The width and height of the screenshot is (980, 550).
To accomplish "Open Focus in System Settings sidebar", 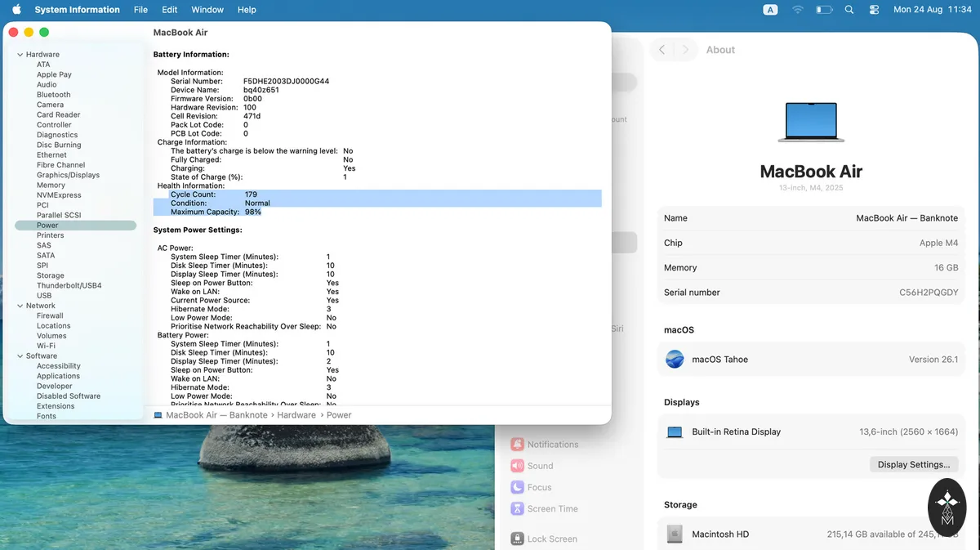I will [532, 487].
